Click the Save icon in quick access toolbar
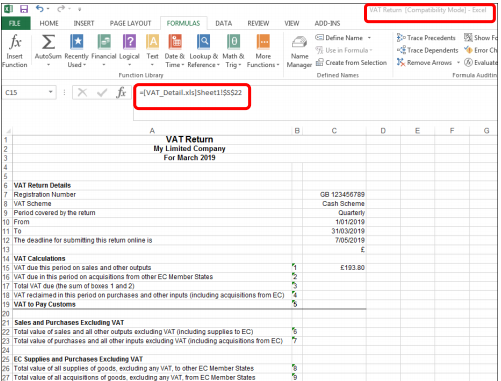The image size is (501, 381). coord(24,9)
